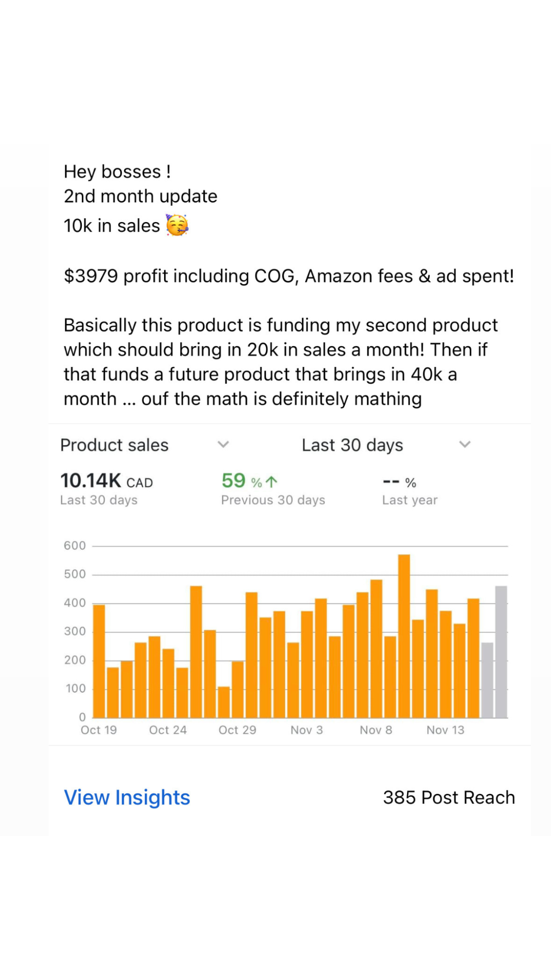Click the Nov 13 axis date label
This screenshot has width=551, height=980.
tap(445, 730)
